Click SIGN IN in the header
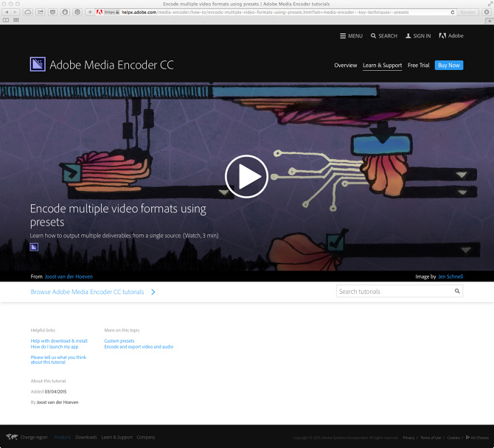 (418, 36)
